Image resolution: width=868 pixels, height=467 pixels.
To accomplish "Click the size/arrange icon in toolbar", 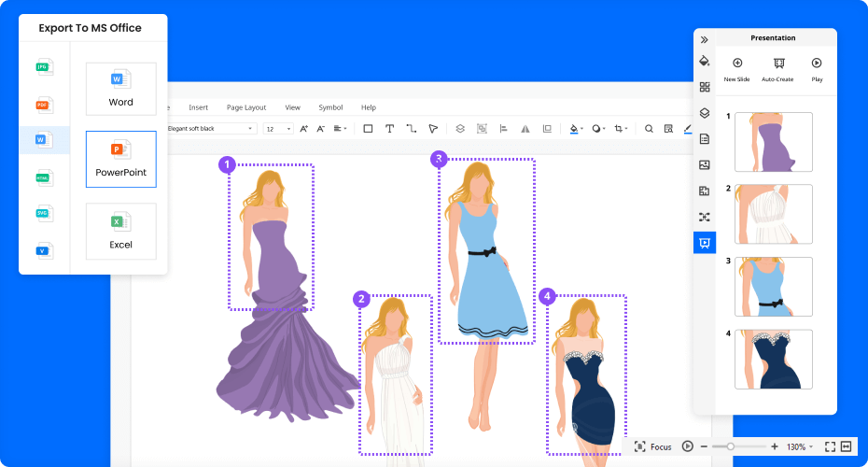I will 547,129.
